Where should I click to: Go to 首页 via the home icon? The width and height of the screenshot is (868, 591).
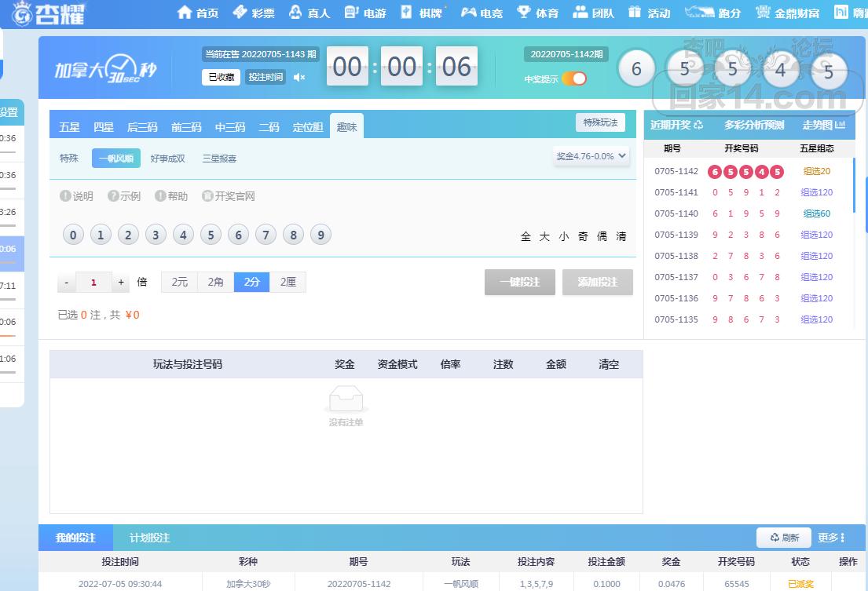click(185, 13)
